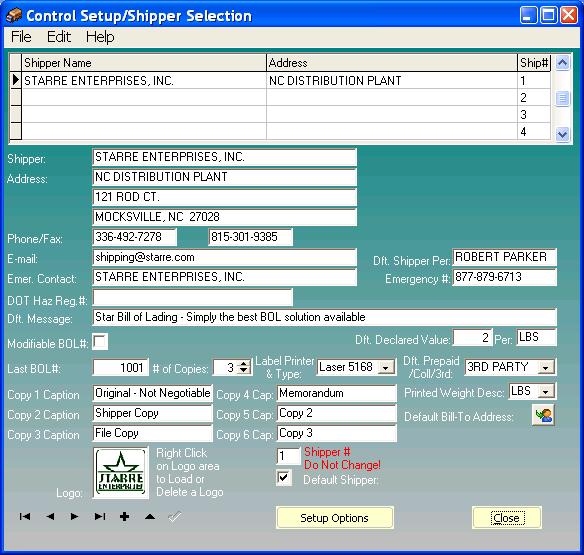Select the grid row with Ship# 4

click(280, 131)
